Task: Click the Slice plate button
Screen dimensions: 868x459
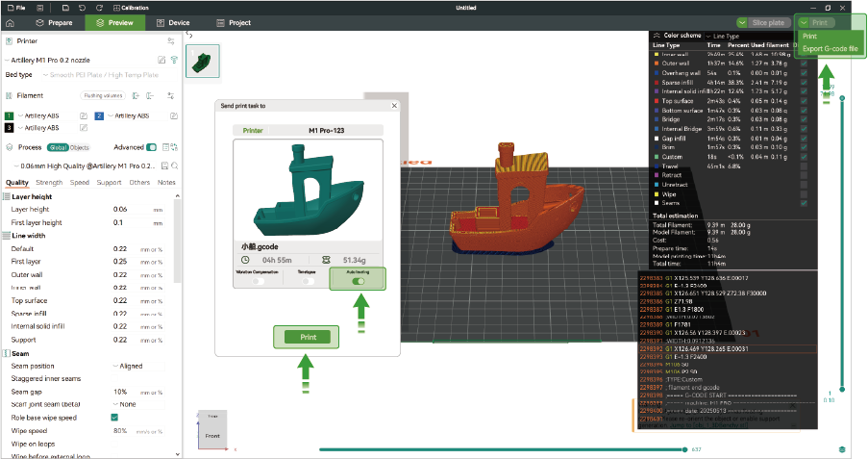Action: [768, 23]
